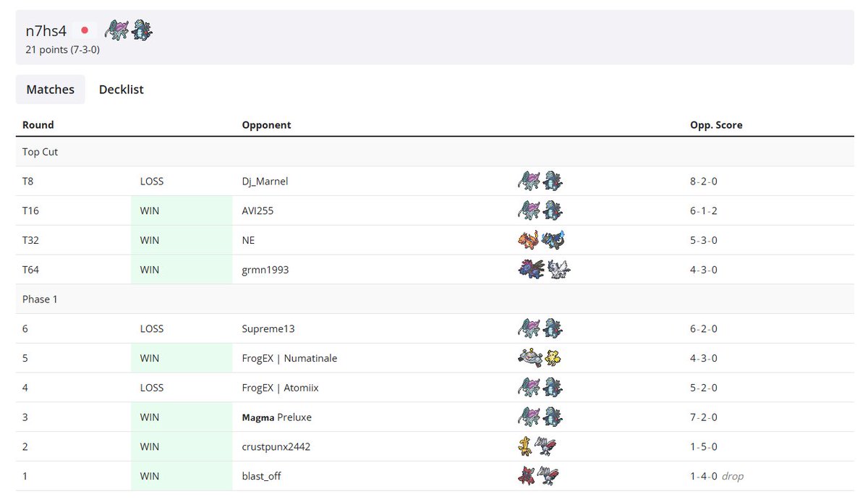Click the first deck icon in grmn1993 row
Image resolution: width=868 pixels, height=502 pixels.
(x=530, y=270)
